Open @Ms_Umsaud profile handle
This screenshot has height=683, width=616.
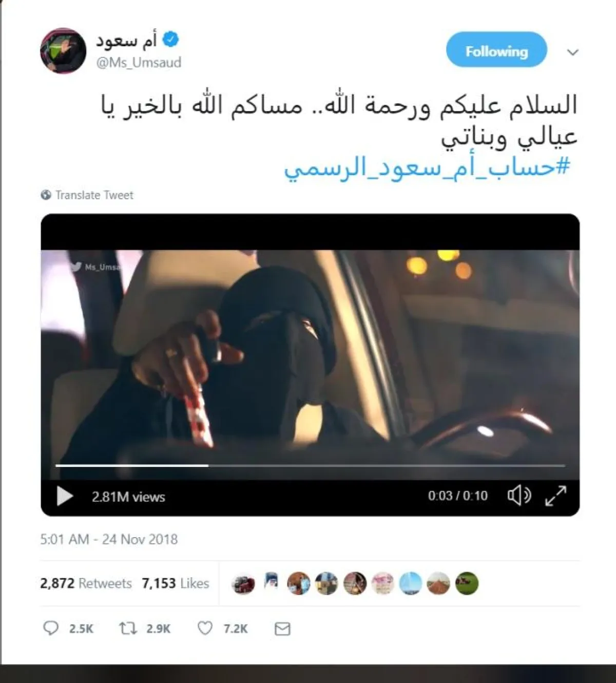[139, 63]
